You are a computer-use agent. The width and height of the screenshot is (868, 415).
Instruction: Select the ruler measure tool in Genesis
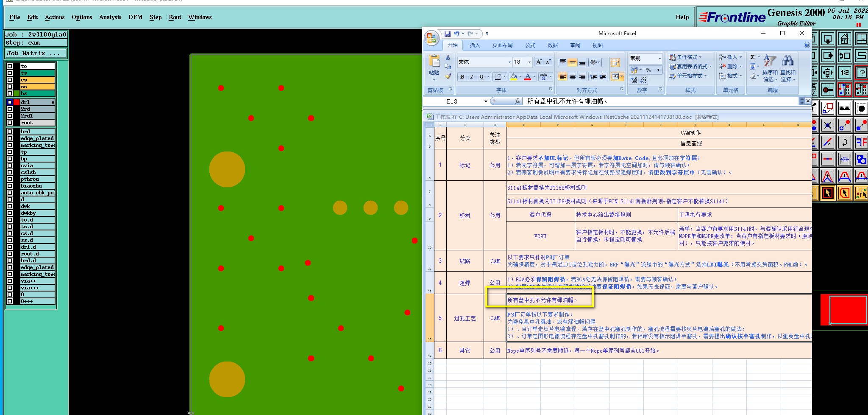pos(844,109)
